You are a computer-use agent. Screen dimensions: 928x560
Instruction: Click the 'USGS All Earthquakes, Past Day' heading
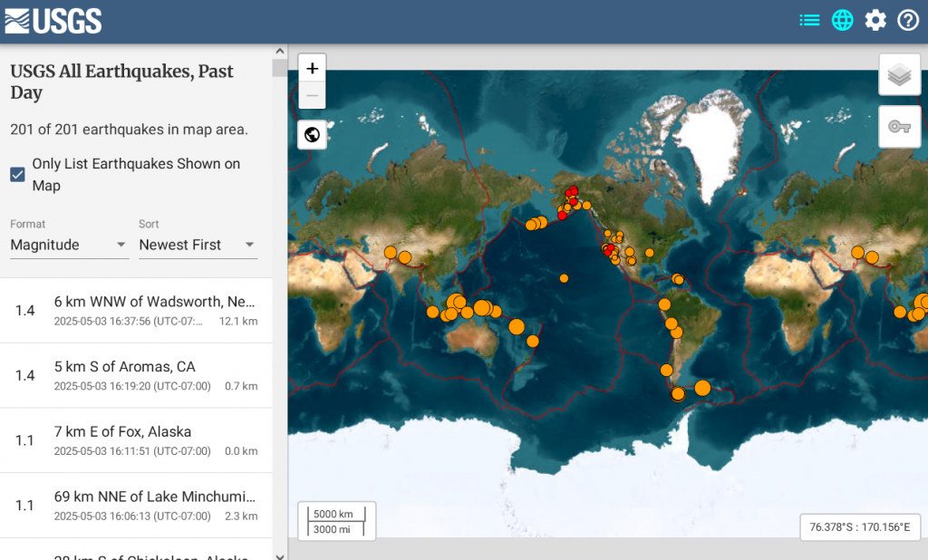pyautogui.click(x=122, y=82)
